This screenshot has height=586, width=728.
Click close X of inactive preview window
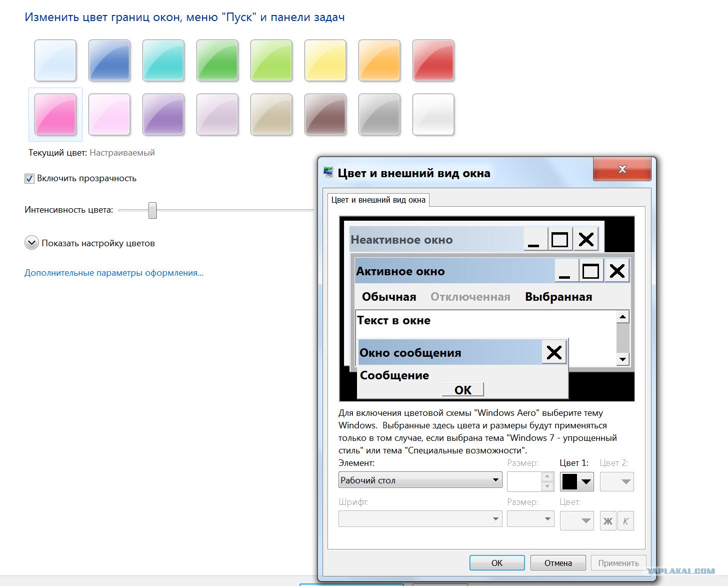[585, 240]
